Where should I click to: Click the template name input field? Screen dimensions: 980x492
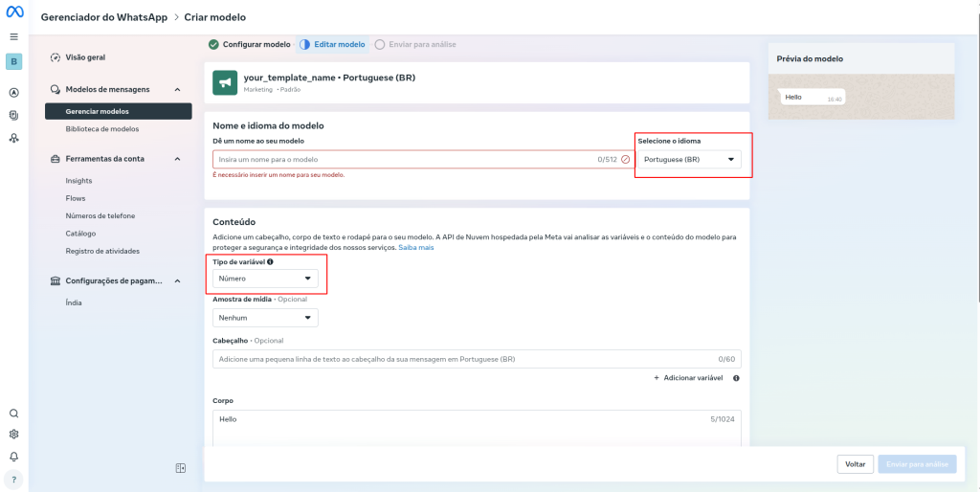click(x=402, y=159)
